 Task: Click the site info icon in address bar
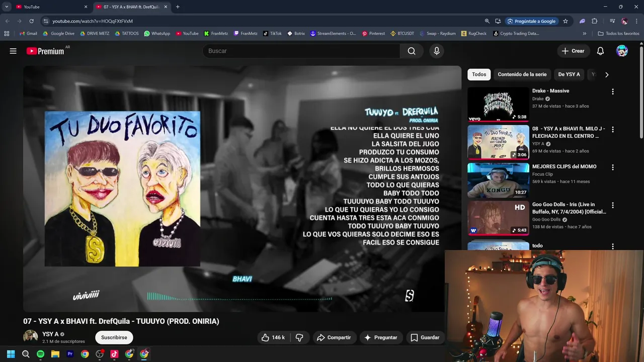tap(46, 21)
